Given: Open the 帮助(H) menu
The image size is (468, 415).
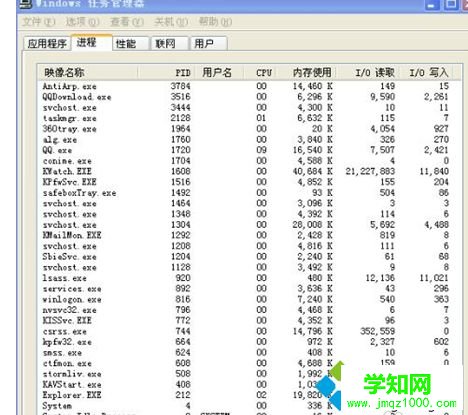Looking at the screenshot, I should click(x=215, y=22).
